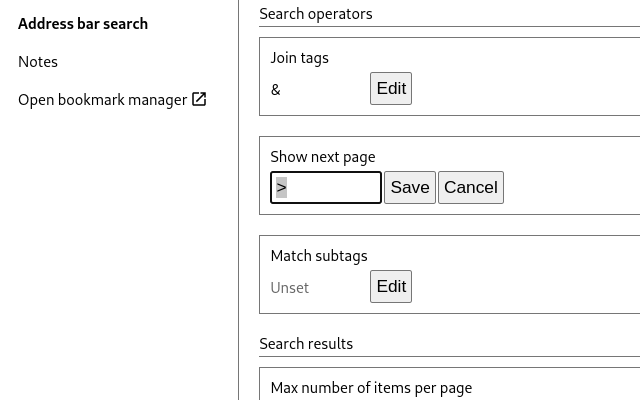Click the Max number of items per page label
The image size is (640, 400).
pos(371,388)
